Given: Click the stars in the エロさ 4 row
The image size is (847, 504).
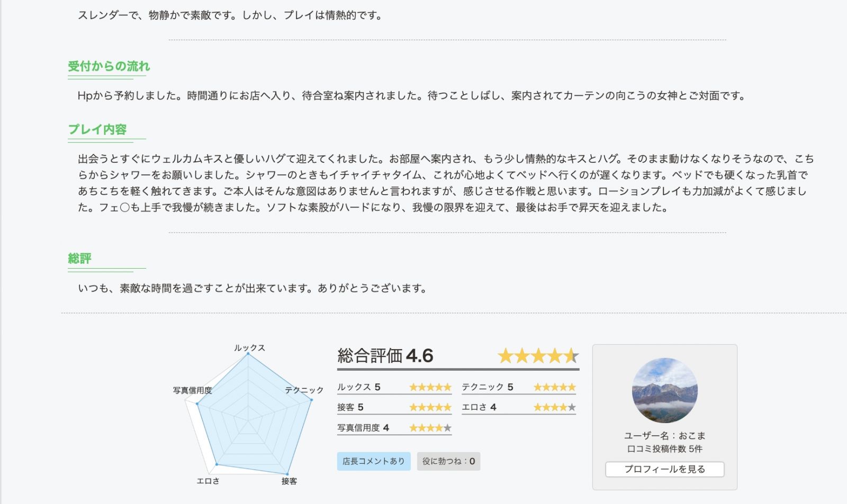Looking at the screenshot, I should pyautogui.click(x=554, y=407).
